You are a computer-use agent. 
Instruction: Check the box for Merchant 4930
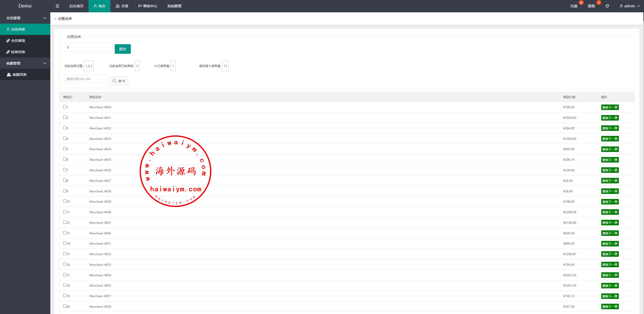click(65, 107)
